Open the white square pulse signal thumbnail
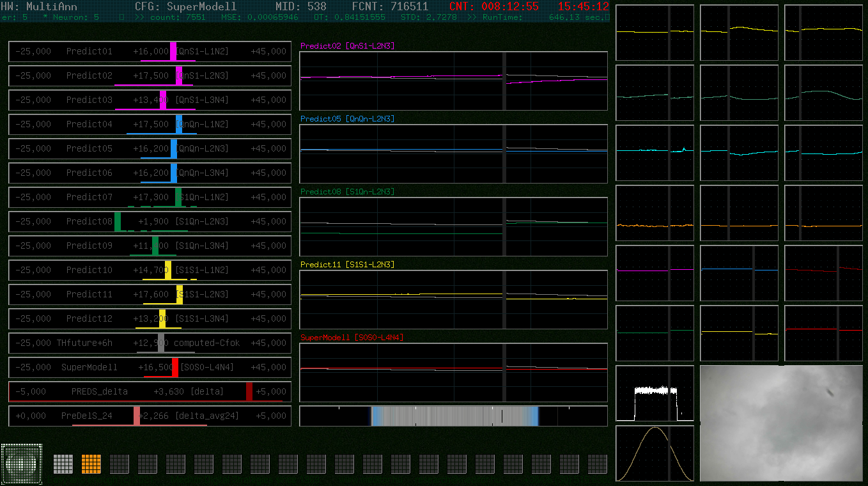 point(655,393)
